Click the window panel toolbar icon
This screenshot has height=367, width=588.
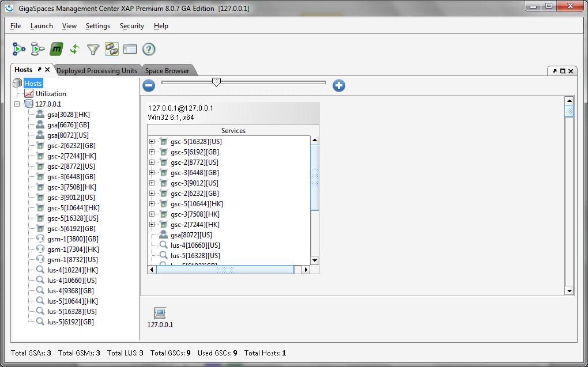[130, 50]
